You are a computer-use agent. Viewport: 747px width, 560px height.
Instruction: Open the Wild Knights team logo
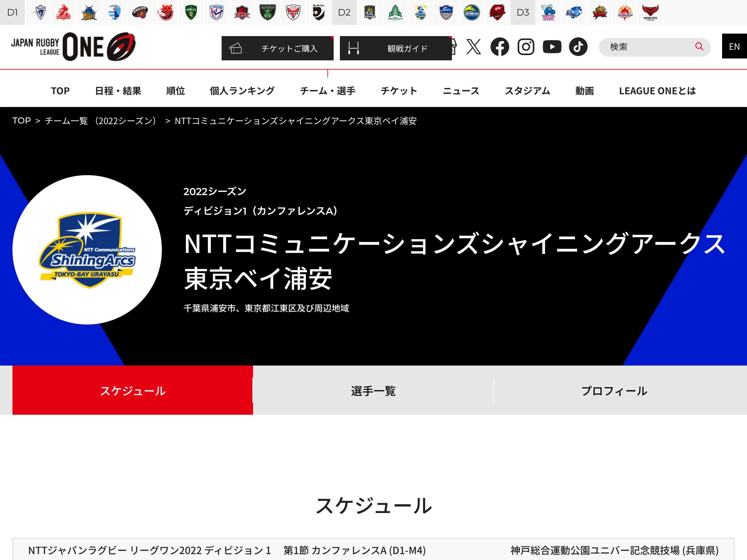pyautogui.click(x=89, y=12)
